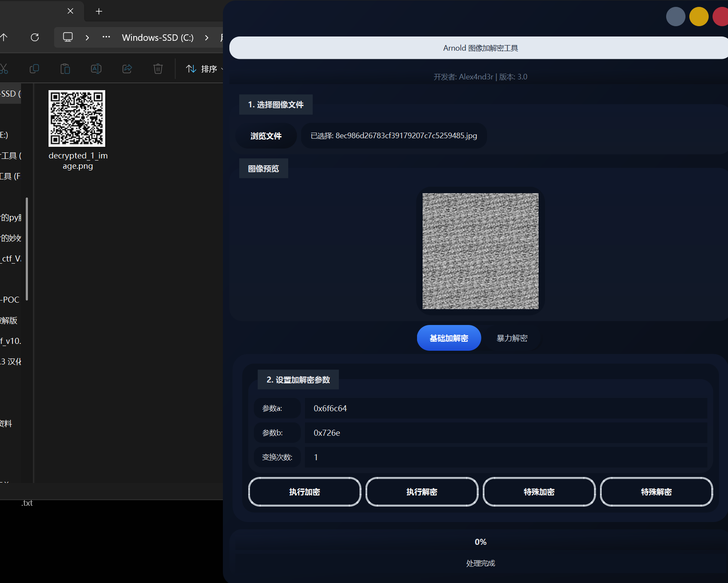728x583 pixels.
Task: Click the 浏览文件 browse button
Action: [266, 136]
